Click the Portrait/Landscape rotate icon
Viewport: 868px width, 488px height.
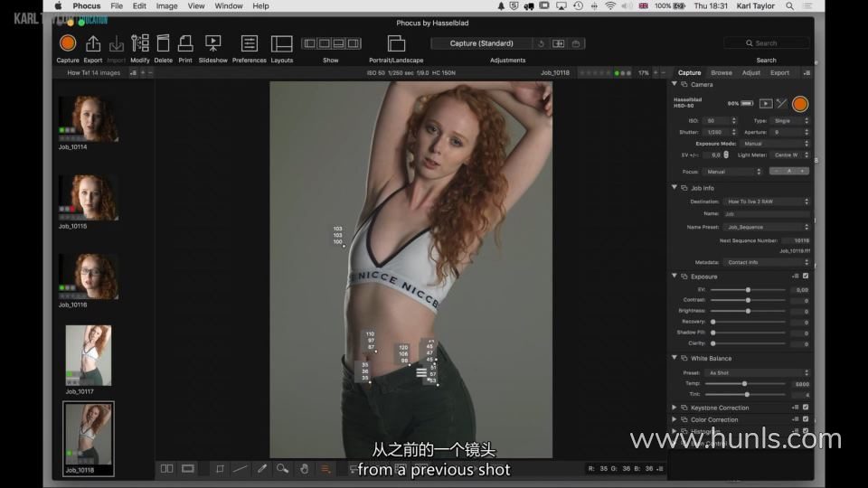396,43
